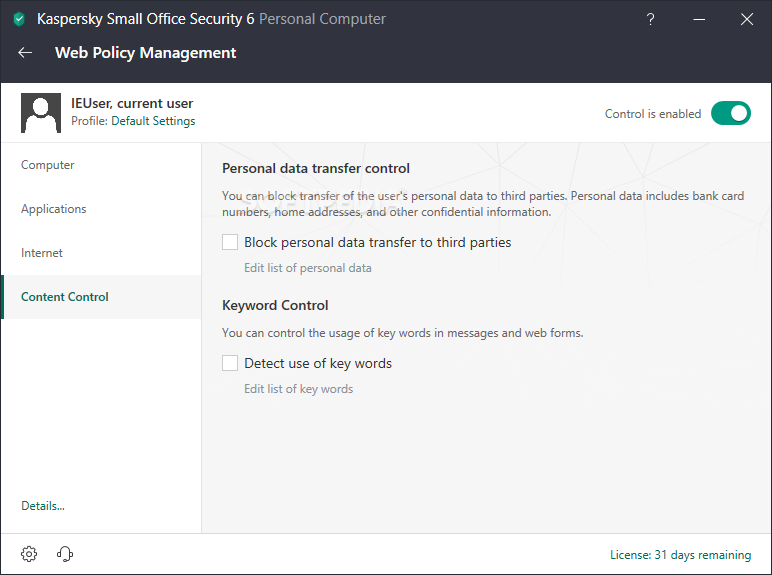Click the Web Policy Management title

(x=145, y=53)
